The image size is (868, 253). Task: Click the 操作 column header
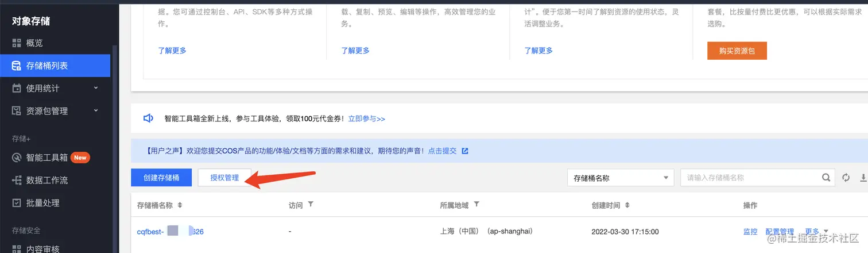pos(750,205)
